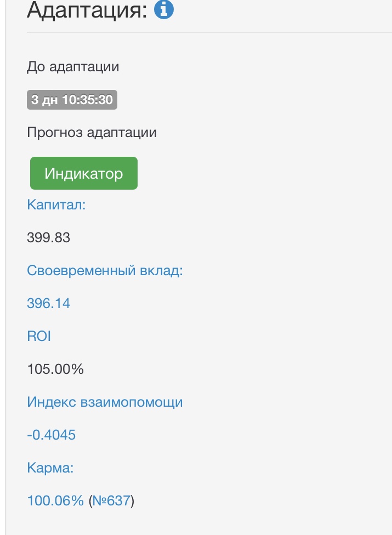392x535 pixels.
Task: Follow the Своевременный вклад link
Action: point(104,271)
